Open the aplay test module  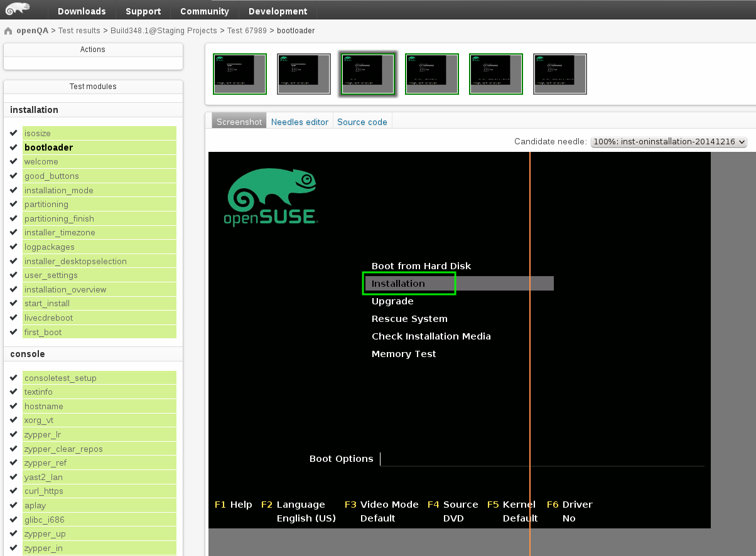99,505
